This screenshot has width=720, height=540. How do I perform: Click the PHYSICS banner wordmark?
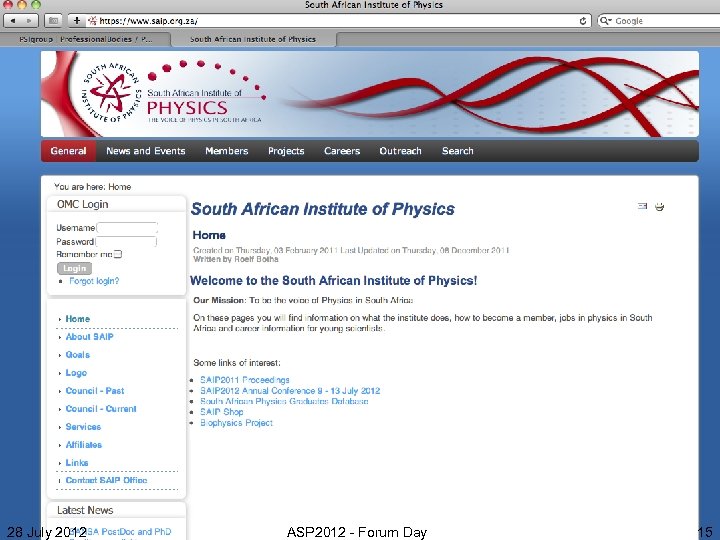point(187,108)
